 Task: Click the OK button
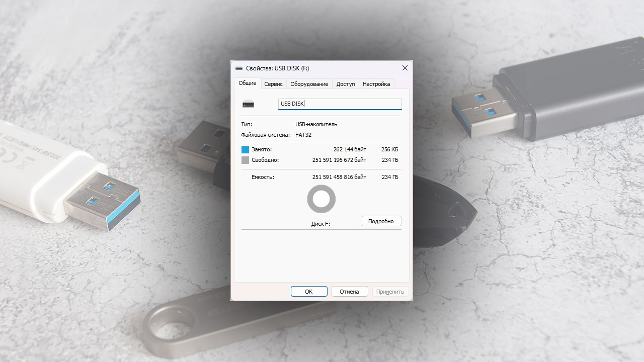(309, 292)
